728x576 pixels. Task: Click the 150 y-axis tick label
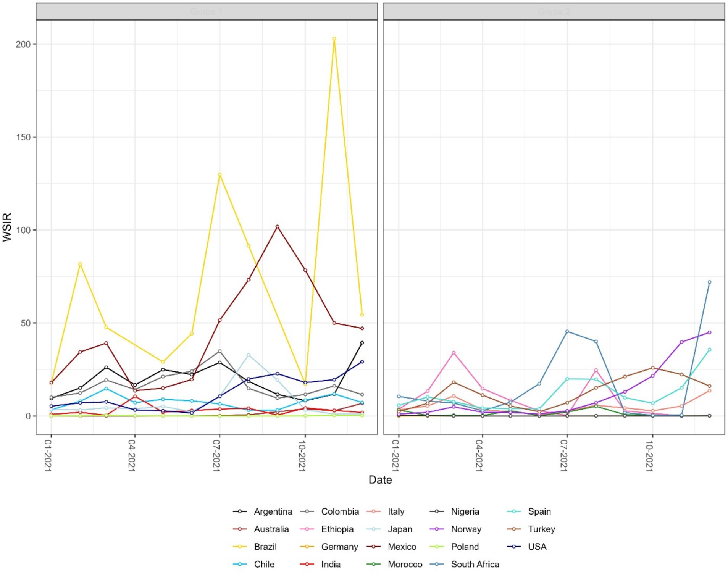point(23,137)
